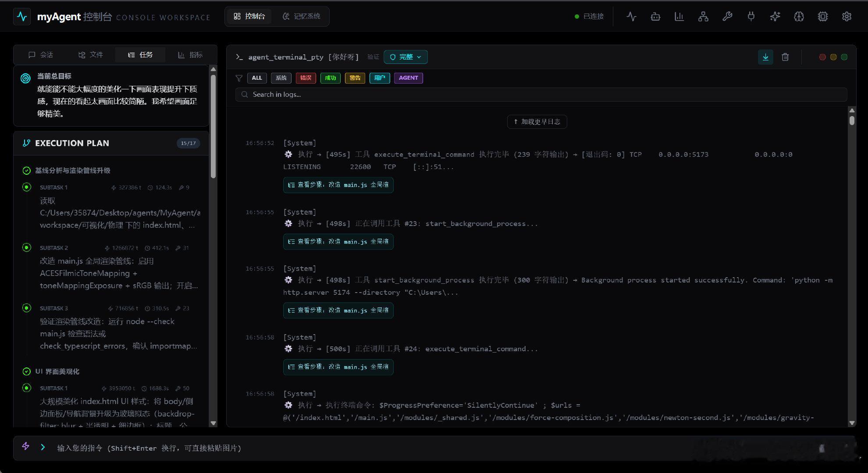The image size is (868, 473).
Task: Select the 任务 tab
Action: 140,55
